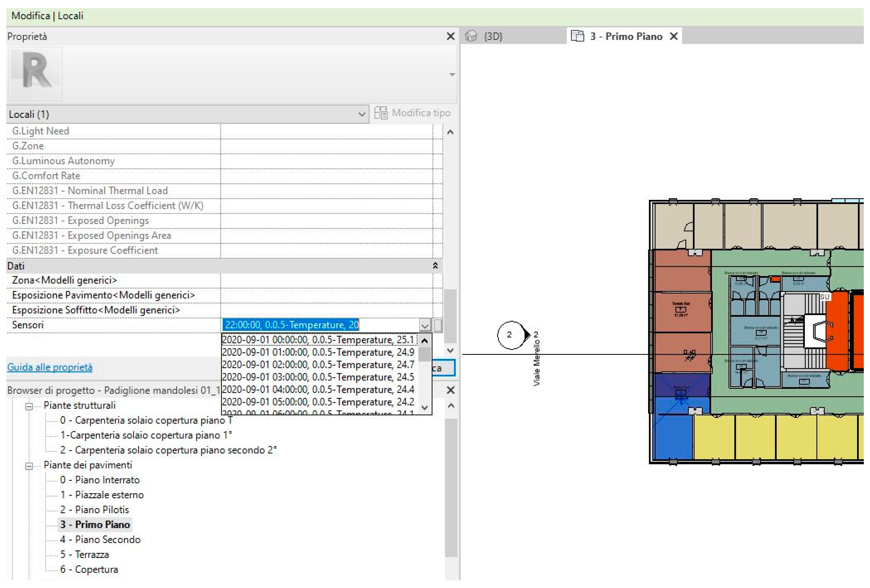Click the Revit R type preview thumbnail
Image resolution: width=870 pixels, height=588 pixels.
coord(35,73)
